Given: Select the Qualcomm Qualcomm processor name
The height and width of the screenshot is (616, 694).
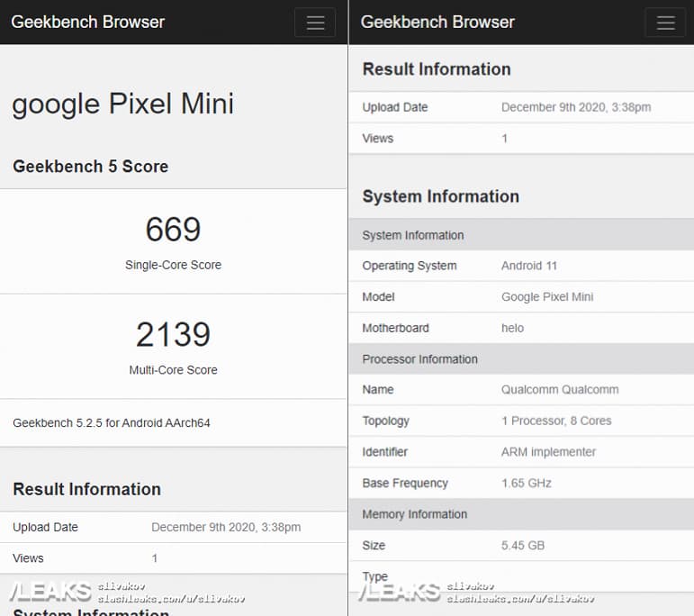Looking at the screenshot, I should [560, 390].
